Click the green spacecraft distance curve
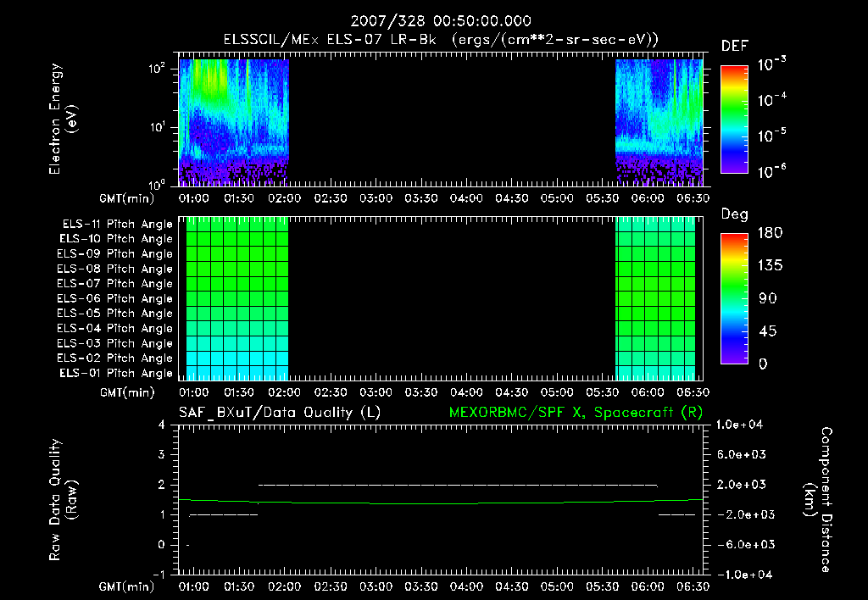The width and height of the screenshot is (868, 600). click(441, 502)
